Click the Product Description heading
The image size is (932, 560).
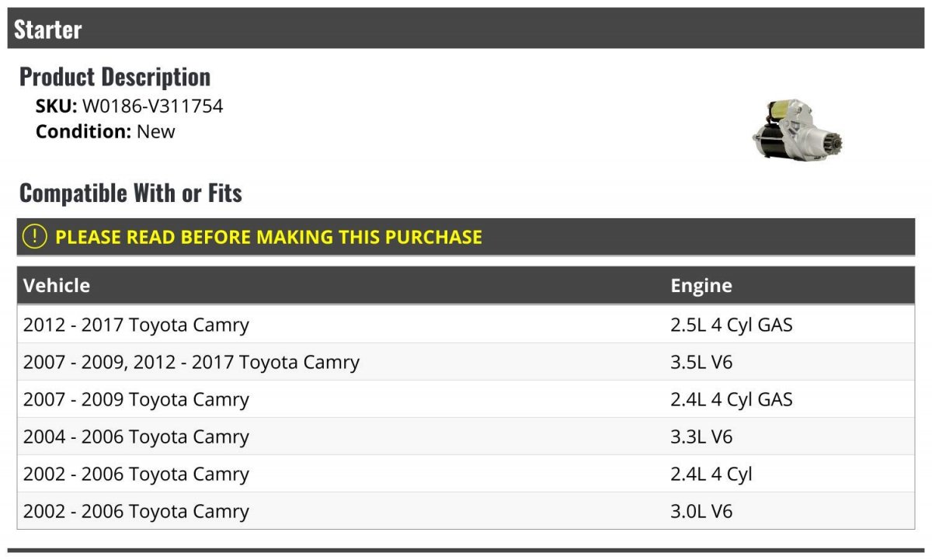(115, 76)
